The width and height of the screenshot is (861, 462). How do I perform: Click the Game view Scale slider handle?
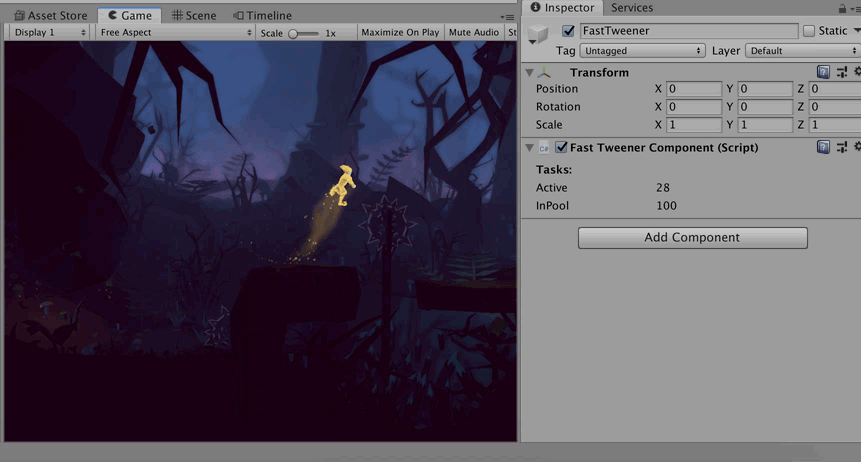click(x=293, y=34)
